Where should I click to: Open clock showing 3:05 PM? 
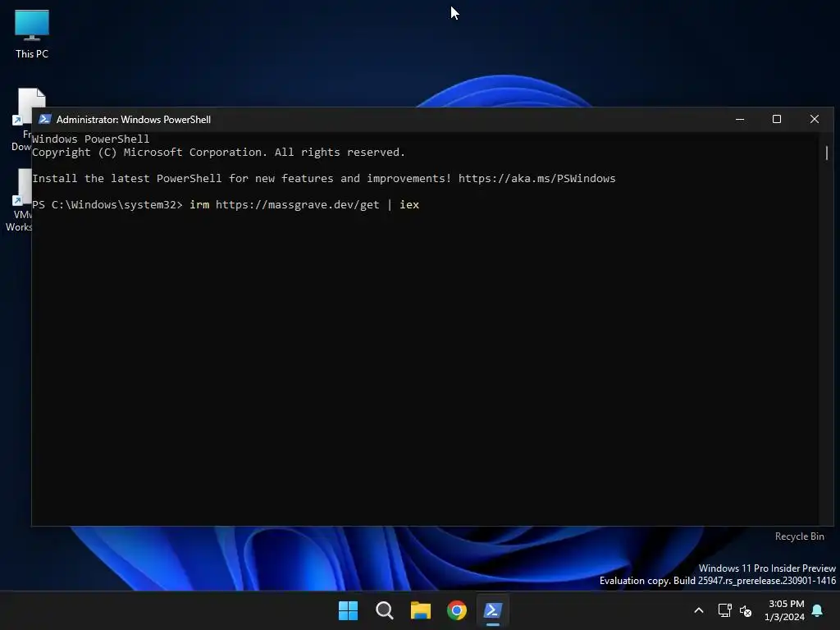(785, 610)
